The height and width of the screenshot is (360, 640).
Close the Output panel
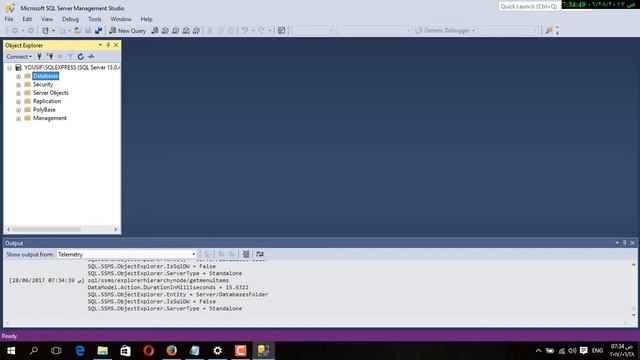[x=632, y=243]
